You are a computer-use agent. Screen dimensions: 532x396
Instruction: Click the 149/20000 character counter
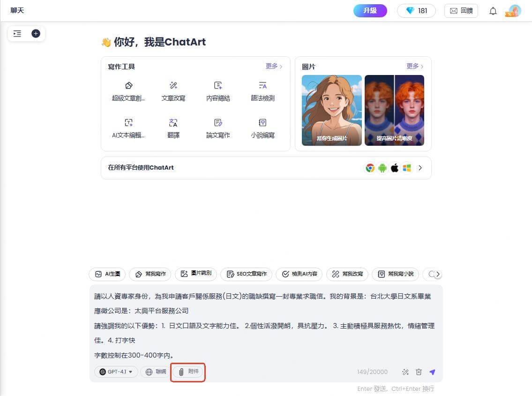pyautogui.click(x=372, y=372)
